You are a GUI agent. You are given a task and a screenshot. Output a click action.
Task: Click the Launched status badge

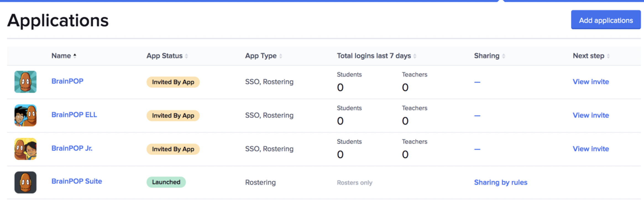click(166, 182)
